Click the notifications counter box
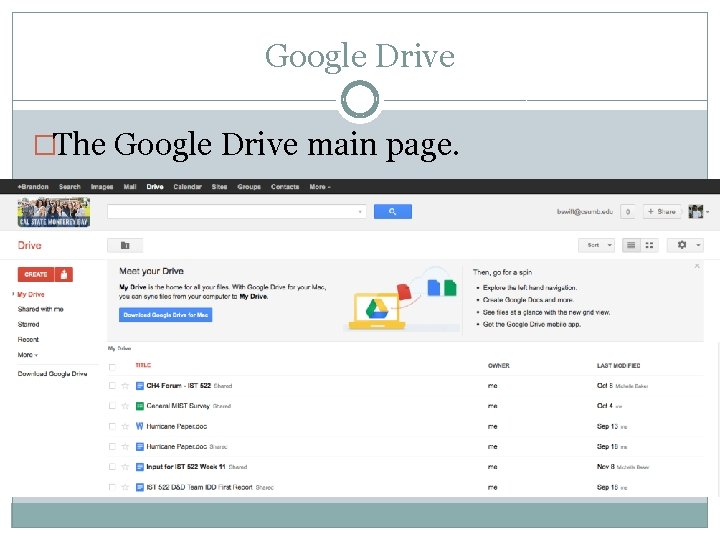720x540 pixels. pyautogui.click(x=628, y=212)
